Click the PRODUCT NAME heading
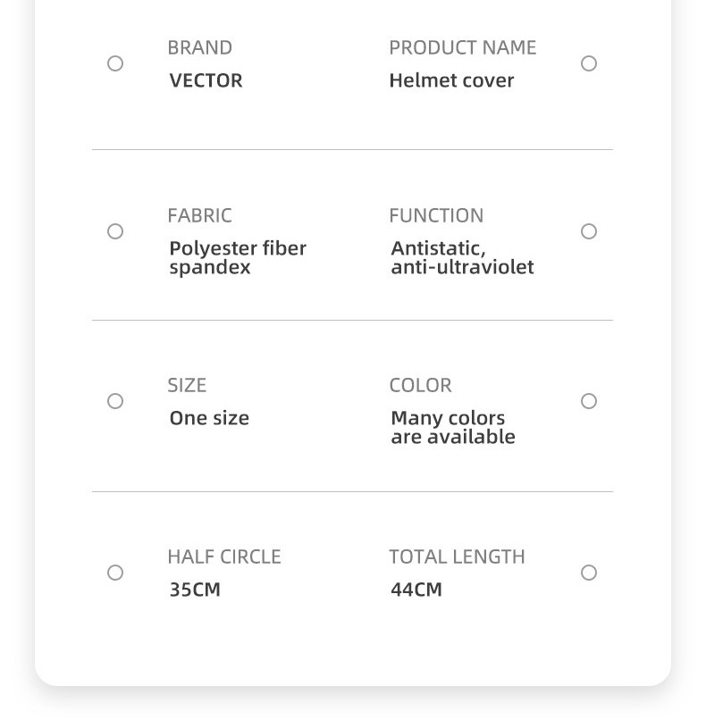The height and width of the screenshot is (728, 706). point(462,47)
